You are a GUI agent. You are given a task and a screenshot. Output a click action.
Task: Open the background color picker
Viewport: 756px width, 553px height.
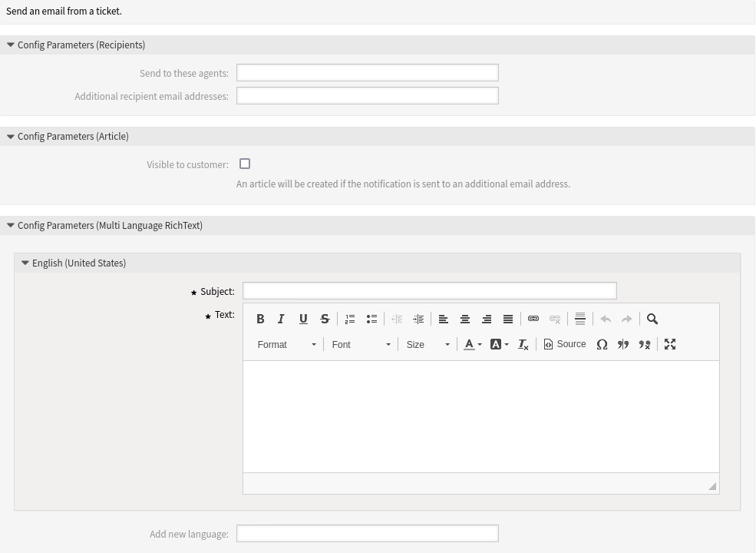(499, 345)
